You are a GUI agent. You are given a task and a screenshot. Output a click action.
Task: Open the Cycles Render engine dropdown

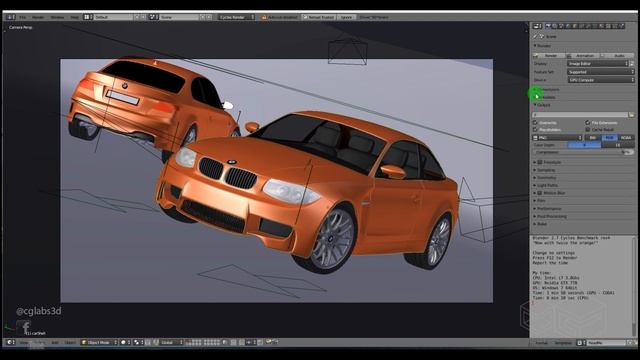(236, 17)
